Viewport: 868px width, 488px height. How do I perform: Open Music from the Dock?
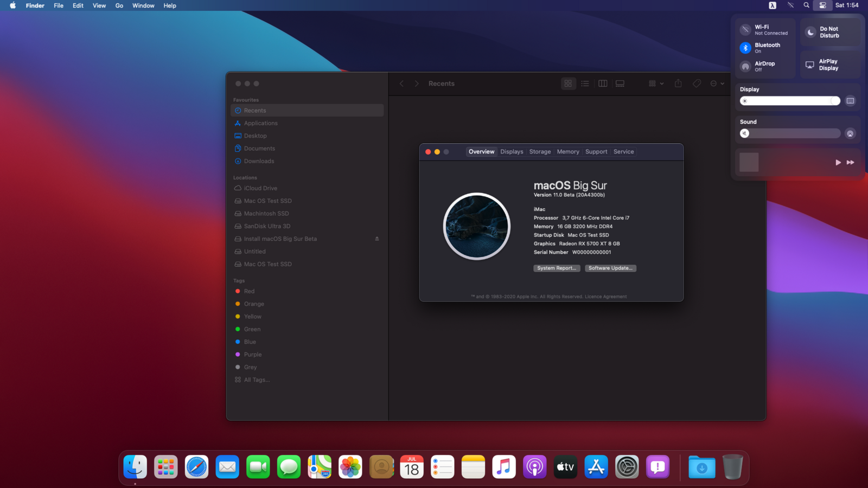click(504, 467)
